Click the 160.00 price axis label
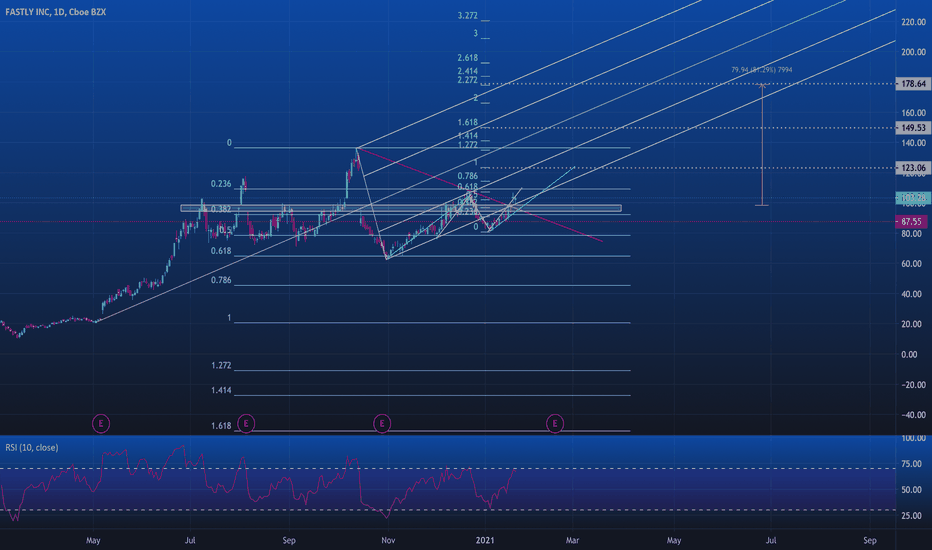 913,113
